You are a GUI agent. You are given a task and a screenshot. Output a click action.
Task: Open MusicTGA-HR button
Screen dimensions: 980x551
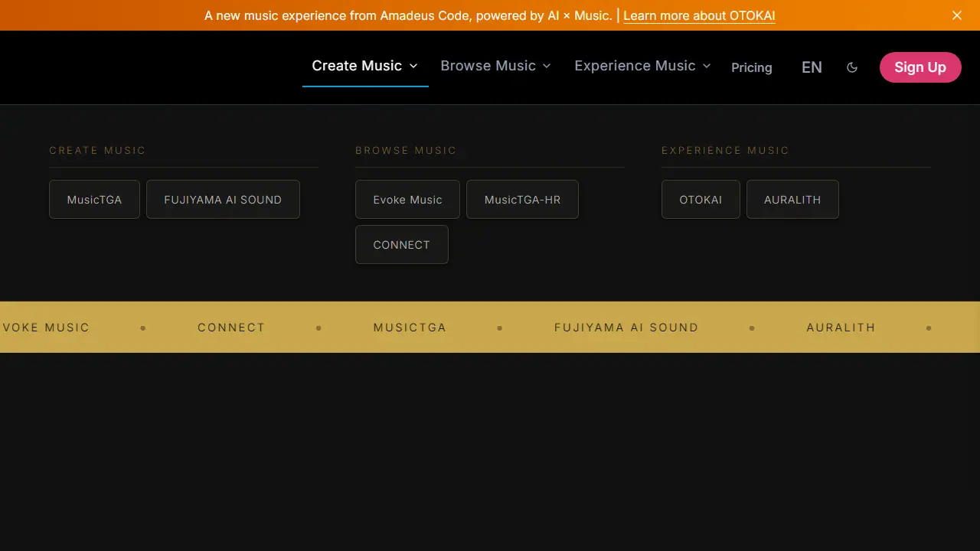[x=522, y=200]
